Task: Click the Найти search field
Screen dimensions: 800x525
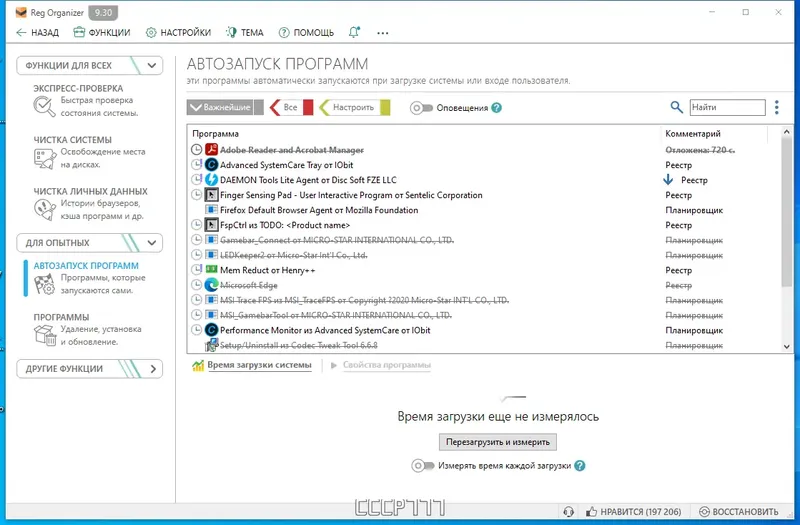Action: coord(728,107)
